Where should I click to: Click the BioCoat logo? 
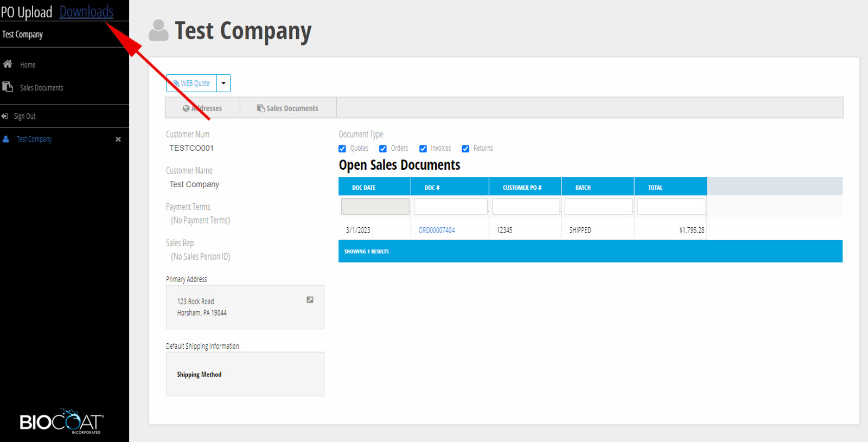(x=61, y=421)
